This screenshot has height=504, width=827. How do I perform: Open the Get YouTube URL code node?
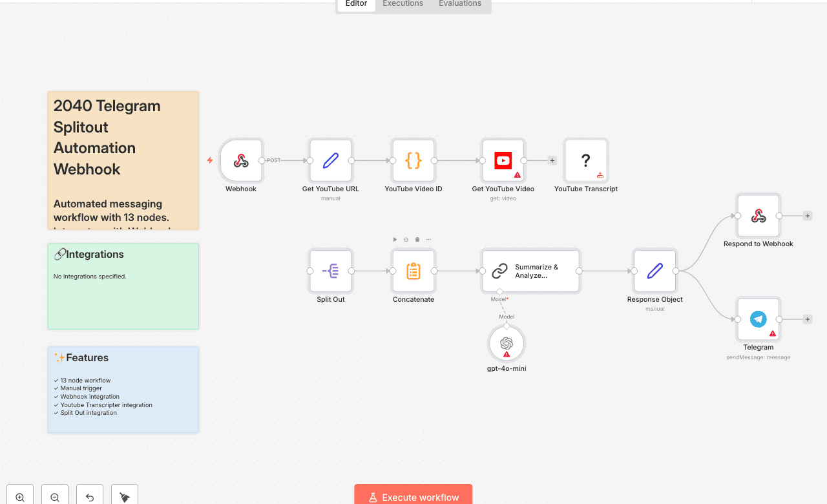pos(330,160)
